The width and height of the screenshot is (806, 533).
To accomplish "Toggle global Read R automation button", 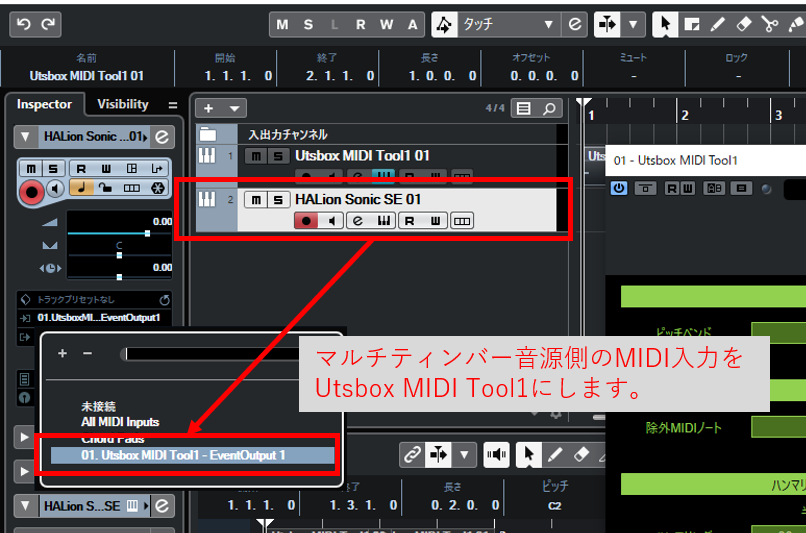I will (360, 24).
